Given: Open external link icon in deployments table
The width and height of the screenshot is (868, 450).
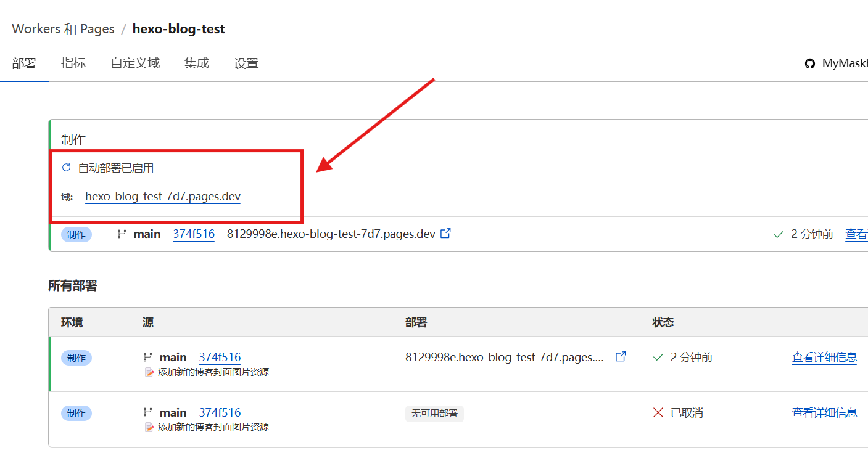Looking at the screenshot, I should coord(621,356).
